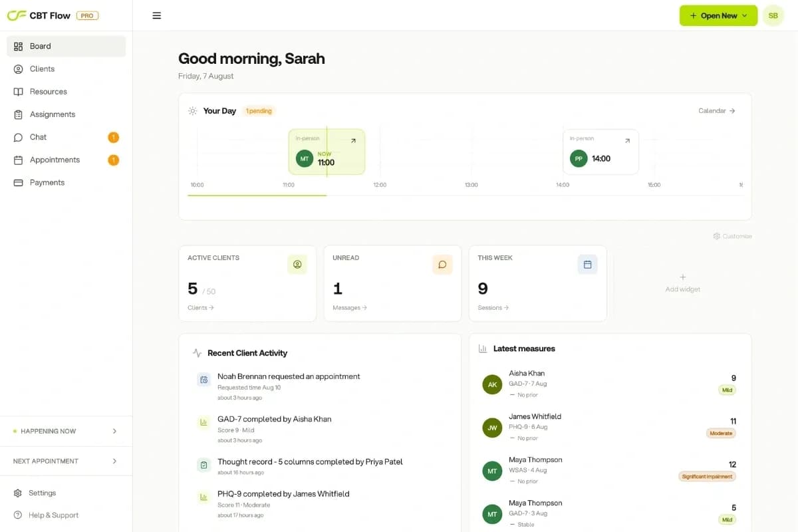The width and height of the screenshot is (798, 532).
Task: Click the green day progress bar
Action: 257,196
